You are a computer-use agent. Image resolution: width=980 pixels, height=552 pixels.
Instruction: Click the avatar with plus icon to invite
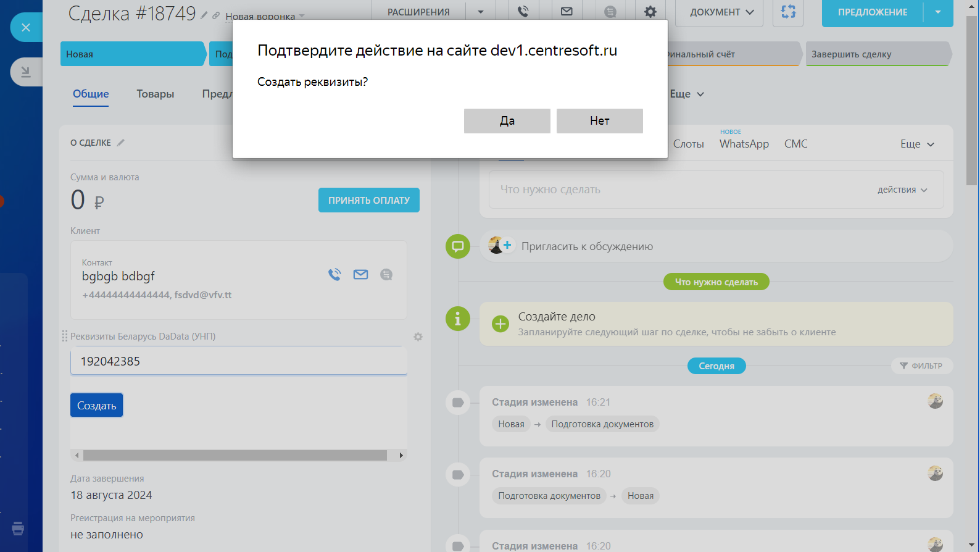point(500,246)
